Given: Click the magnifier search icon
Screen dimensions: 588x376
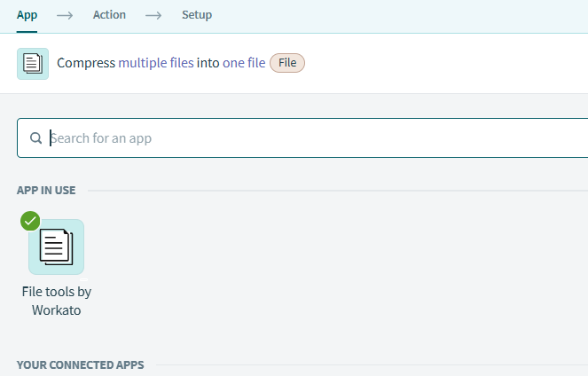Looking at the screenshot, I should 36,138.
